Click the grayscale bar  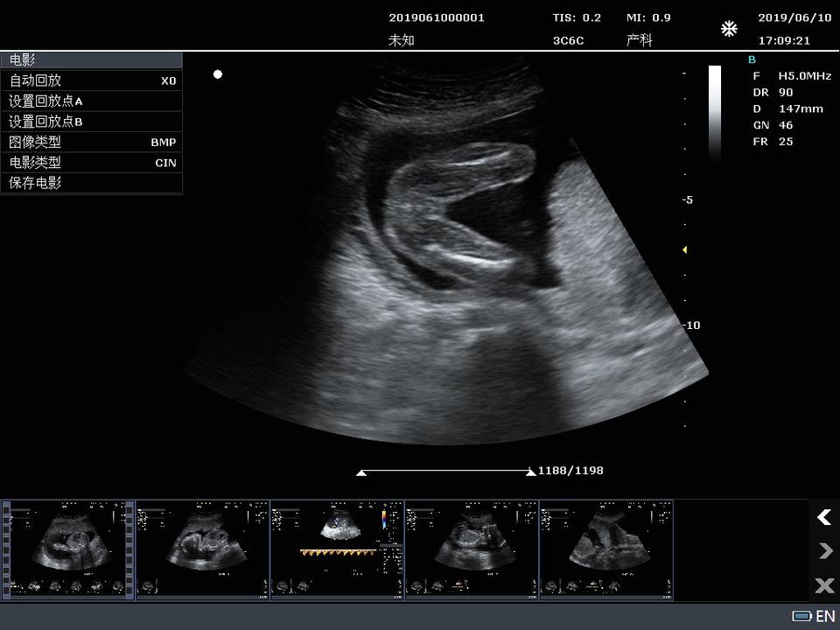click(x=715, y=113)
